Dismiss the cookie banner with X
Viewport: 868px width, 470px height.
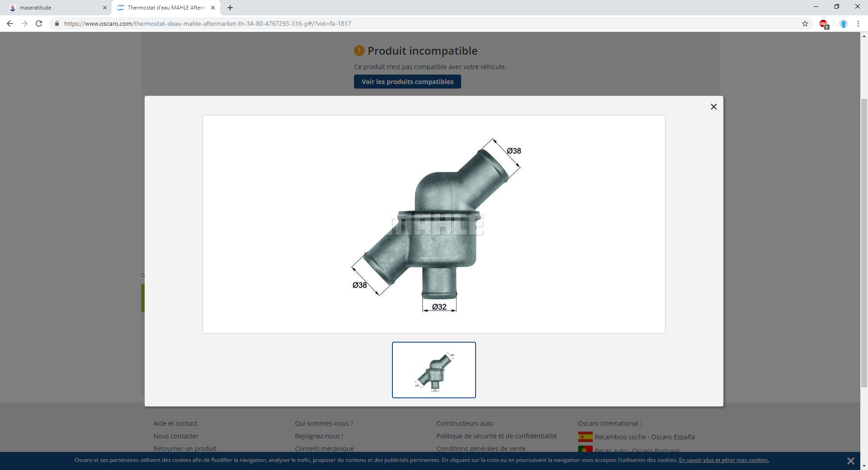[850, 461]
